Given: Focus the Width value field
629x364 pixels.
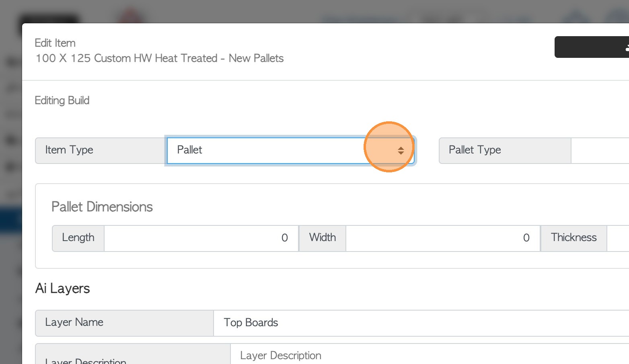Looking at the screenshot, I should point(442,238).
